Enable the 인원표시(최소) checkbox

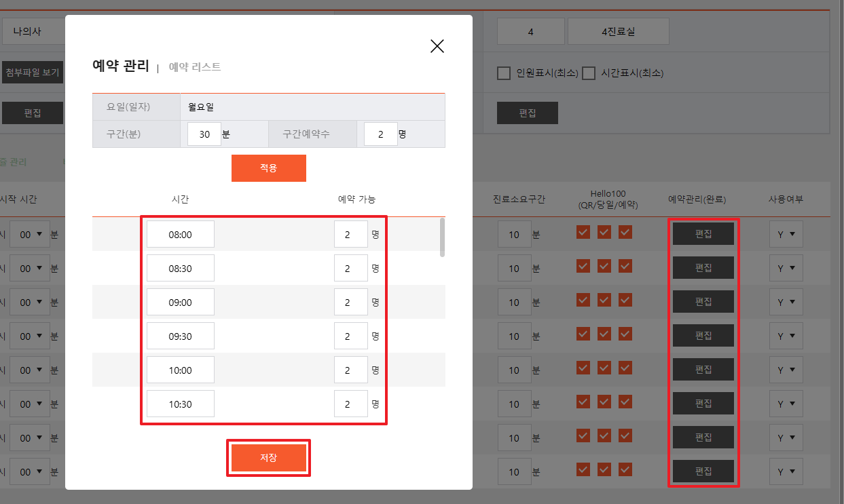coord(504,73)
